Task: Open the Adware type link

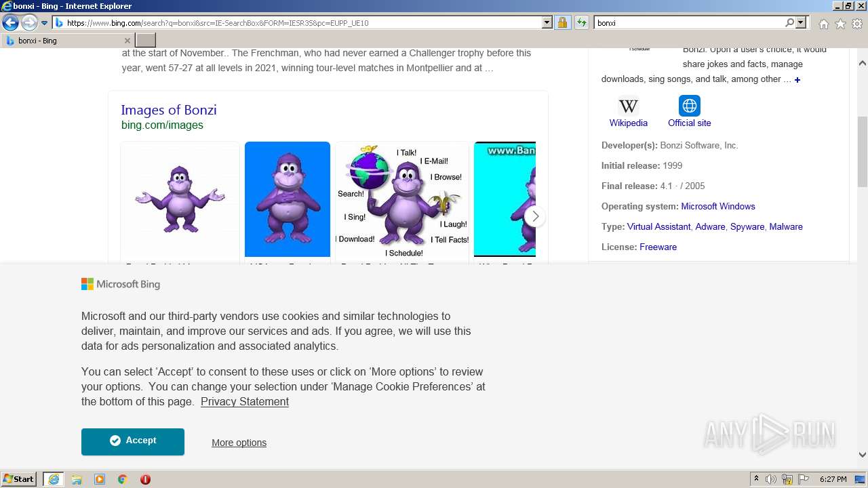Action: click(710, 226)
